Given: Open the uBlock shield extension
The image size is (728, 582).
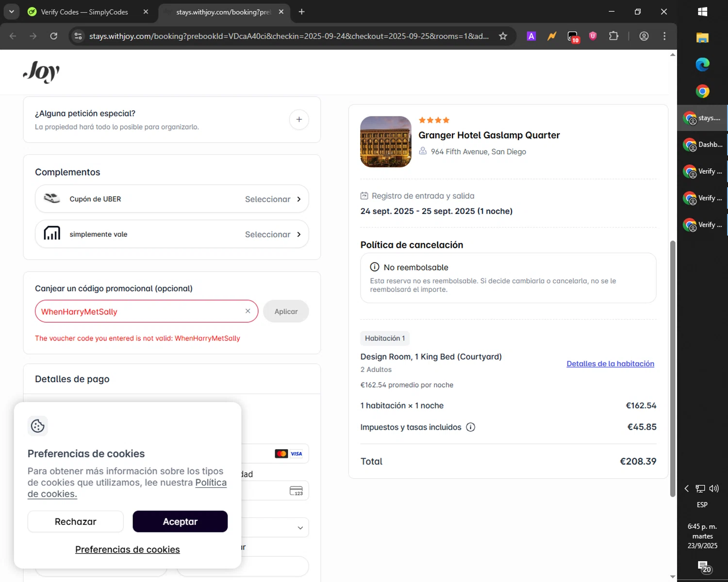Looking at the screenshot, I should pyautogui.click(x=593, y=36).
